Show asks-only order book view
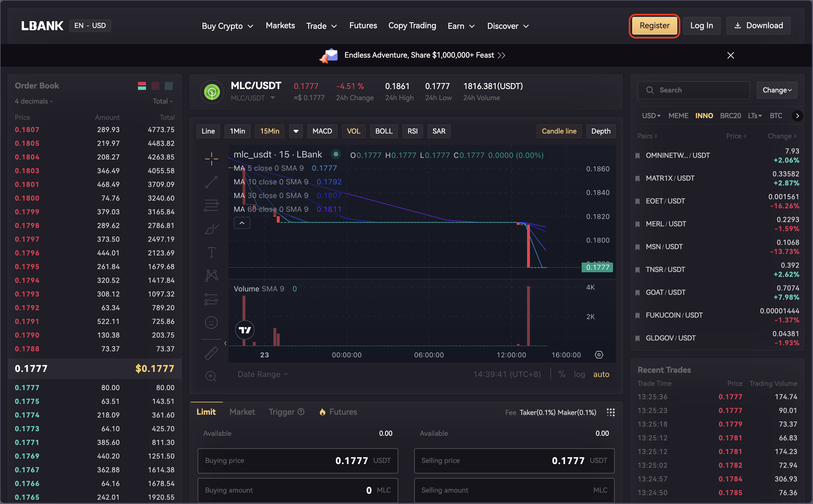813x504 pixels. click(155, 86)
